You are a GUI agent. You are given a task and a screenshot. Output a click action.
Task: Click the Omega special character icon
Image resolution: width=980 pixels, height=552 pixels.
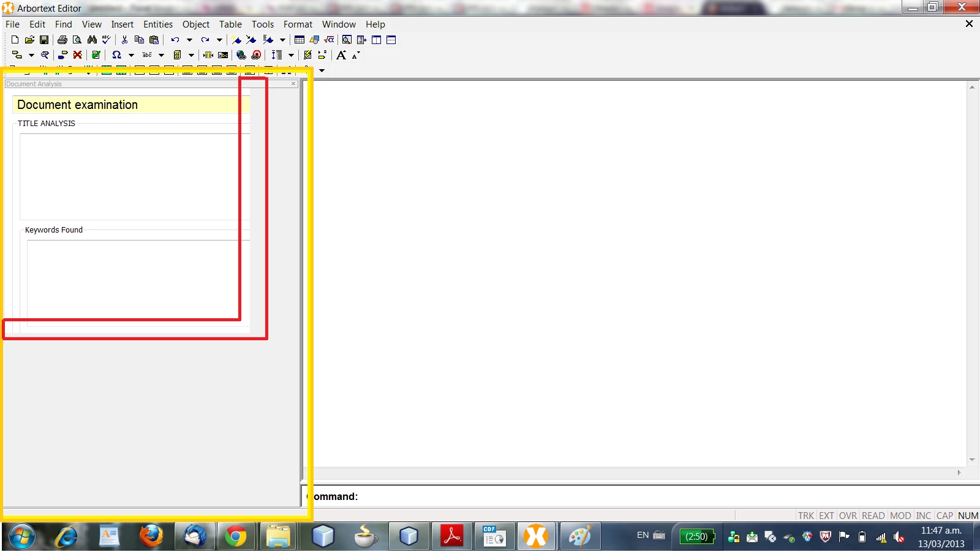click(x=116, y=54)
